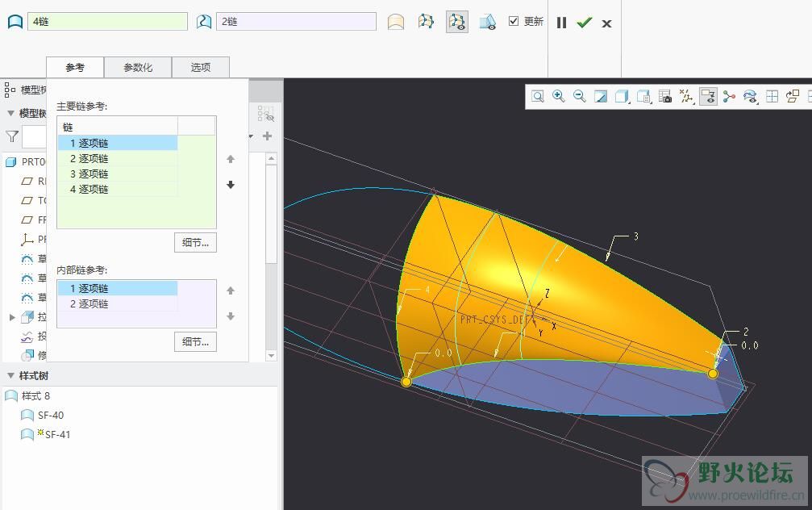Click the 链 column header
This screenshot has height=510, width=812.
point(118,127)
